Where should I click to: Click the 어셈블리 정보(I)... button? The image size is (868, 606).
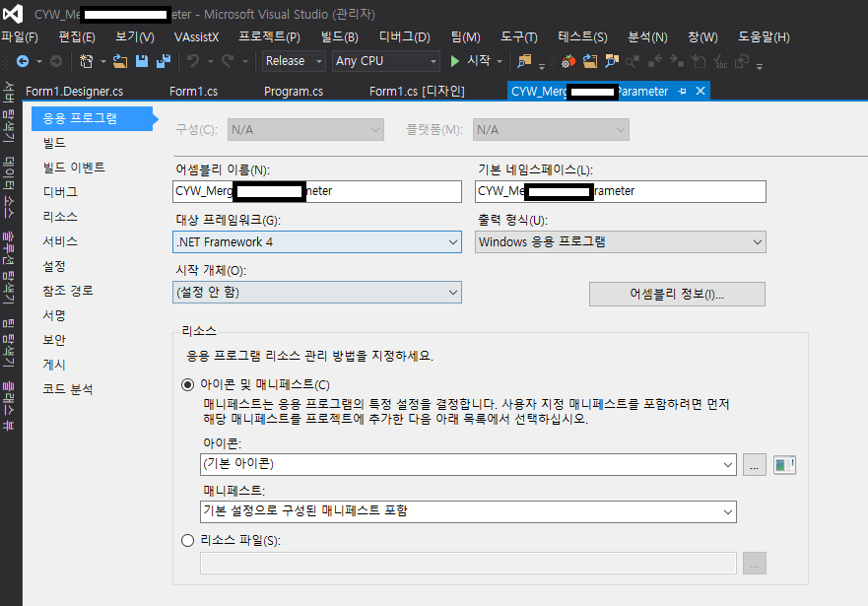[677, 294]
